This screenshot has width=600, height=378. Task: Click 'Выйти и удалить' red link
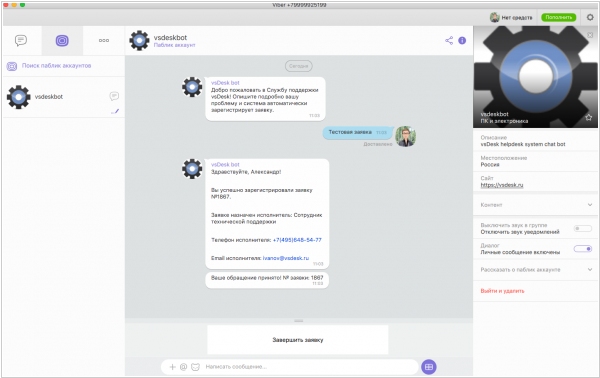coord(502,291)
